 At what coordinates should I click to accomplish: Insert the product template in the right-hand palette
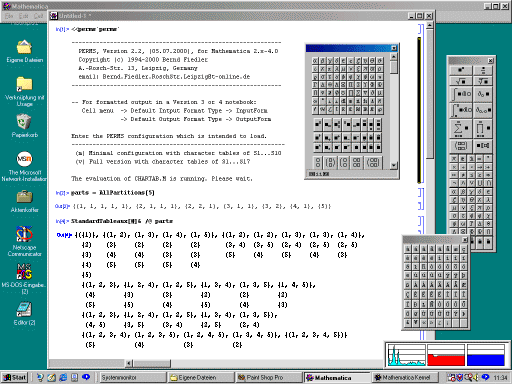point(483,129)
